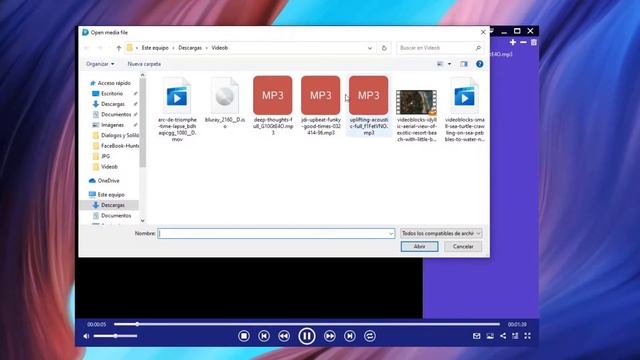640x360 pixels.
Task: Click the rewind button in player
Action: [284, 336]
